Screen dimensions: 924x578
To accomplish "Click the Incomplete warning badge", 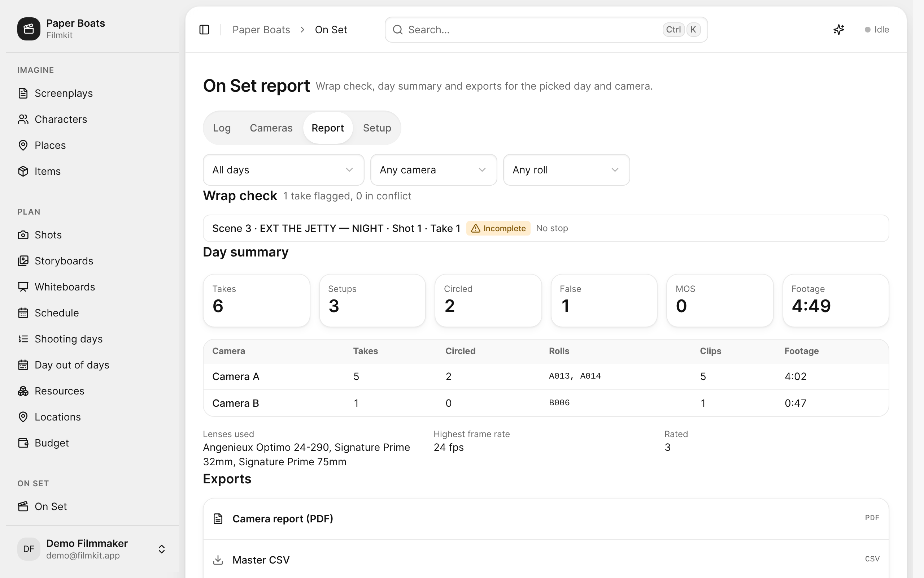I will coord(498,228).
